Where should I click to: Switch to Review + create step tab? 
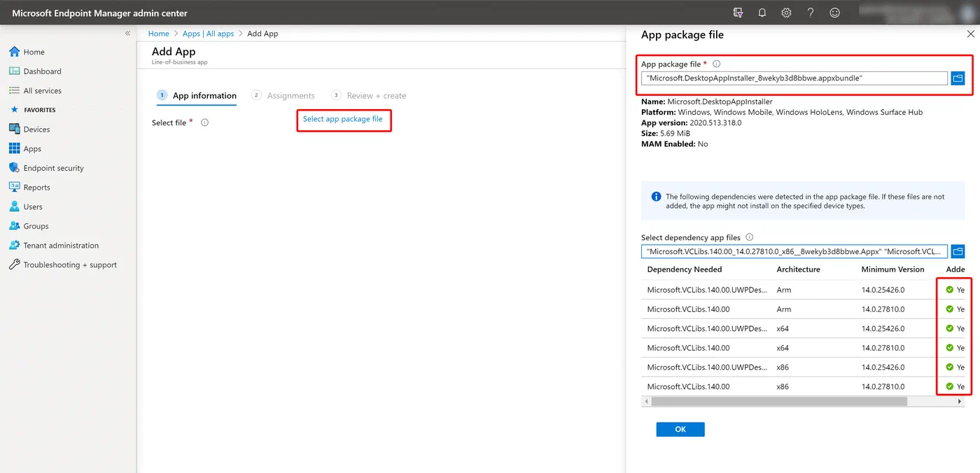369,96
